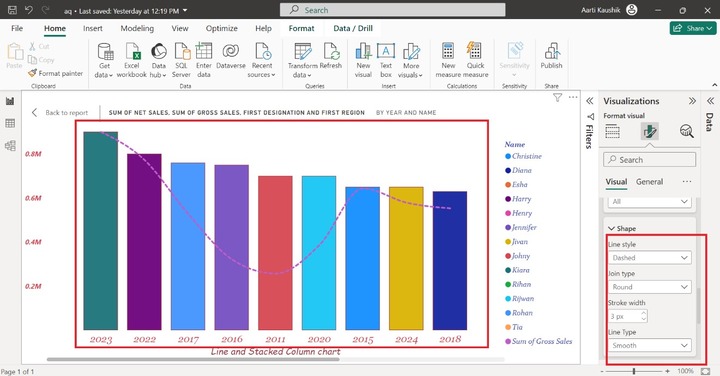720x376 pixels.
Task: Open format pane more options ellipsis
Action: coord(686,181)
